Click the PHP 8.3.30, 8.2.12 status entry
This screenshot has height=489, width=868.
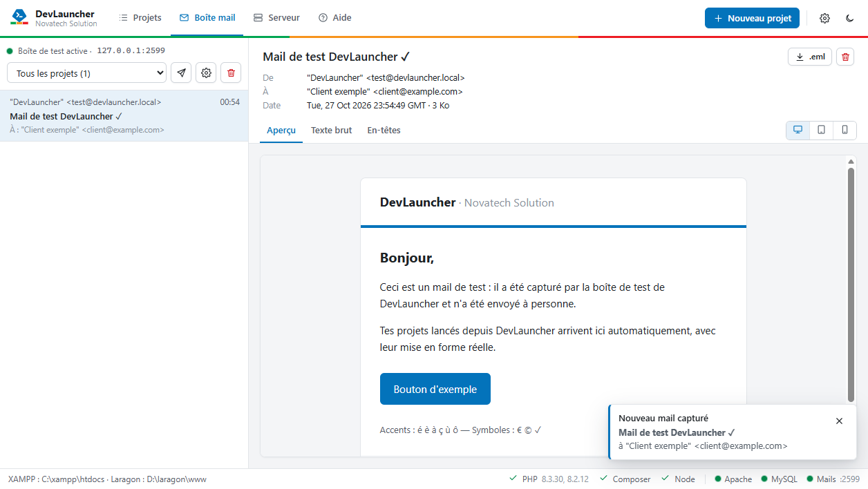(x=549, y=479)
